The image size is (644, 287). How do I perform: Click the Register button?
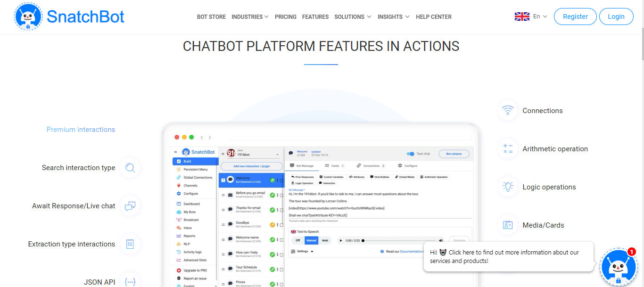click(575, 16)
